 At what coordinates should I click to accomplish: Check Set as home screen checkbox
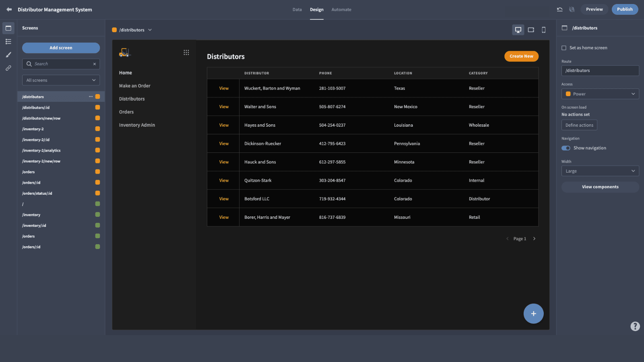[564, 48]
